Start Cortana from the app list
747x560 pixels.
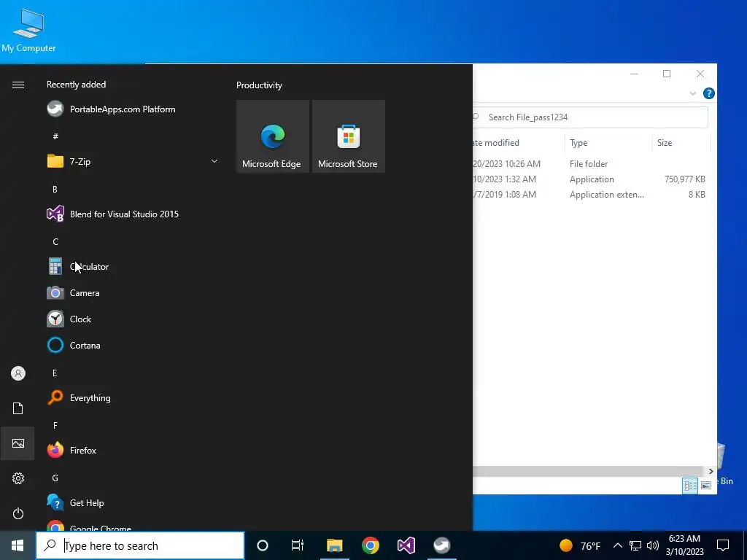tap(74, 345)
